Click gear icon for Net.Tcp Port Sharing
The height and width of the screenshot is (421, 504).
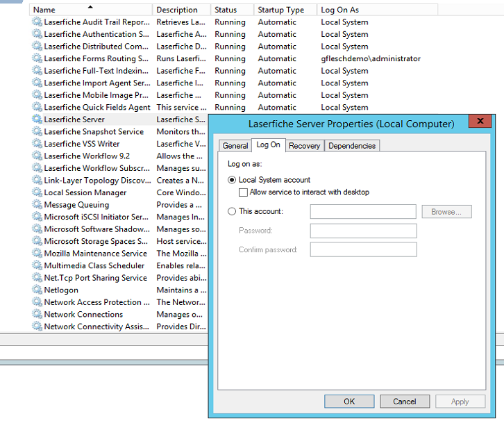click(37, 278)
